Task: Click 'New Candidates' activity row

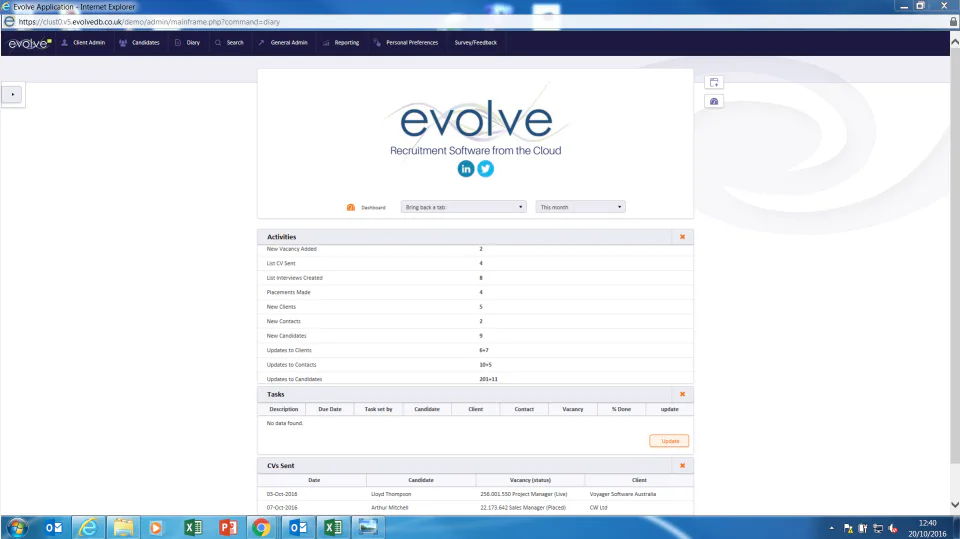Action: click(x=475, y=336)
